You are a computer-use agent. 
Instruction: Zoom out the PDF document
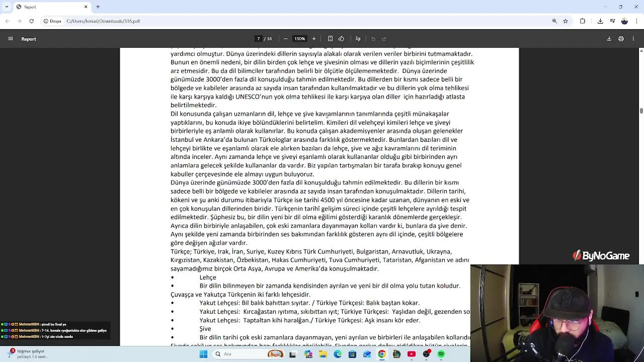(x=285, y=39)
